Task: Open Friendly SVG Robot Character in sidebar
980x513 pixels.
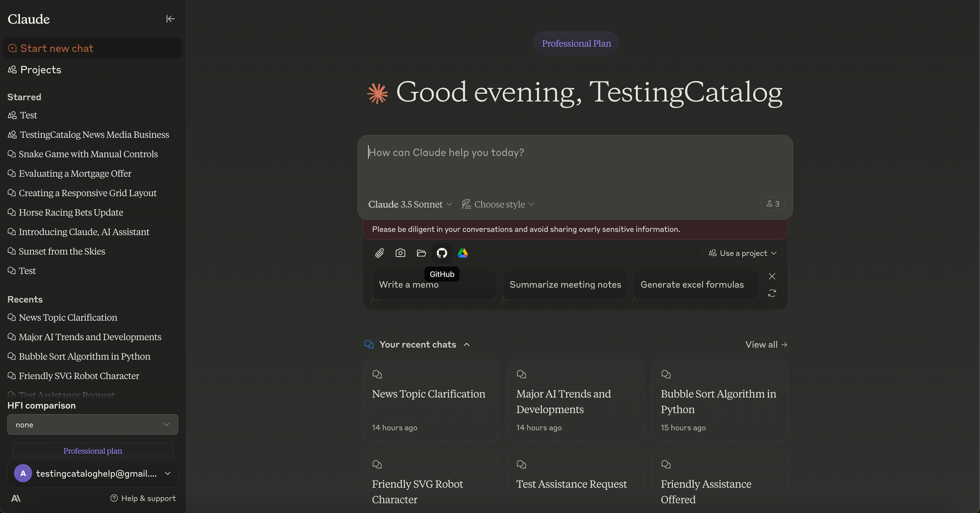Action: point(73,376)
